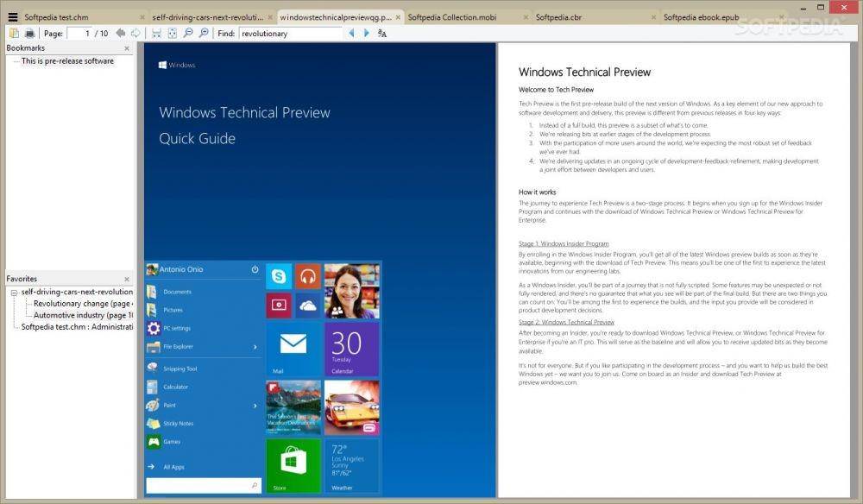This screenshot has width=863, height=504.
Task: Close the Softpedia test.chm tab
Action: (x=142, y=17)
